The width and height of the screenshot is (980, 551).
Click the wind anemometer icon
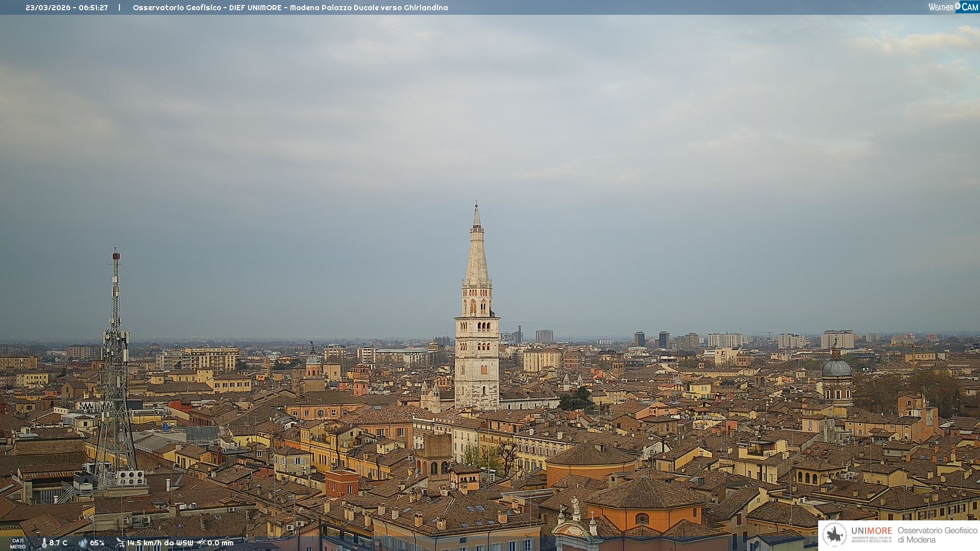(120, 543)
